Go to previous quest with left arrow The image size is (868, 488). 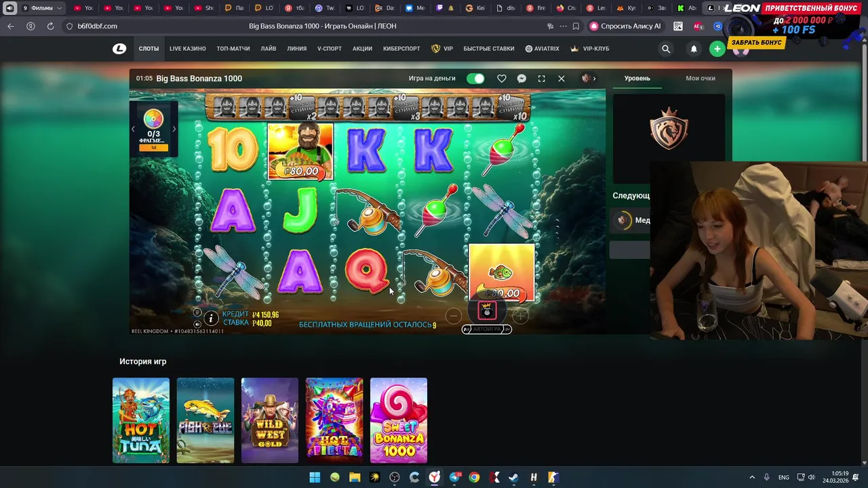point(133,129)
